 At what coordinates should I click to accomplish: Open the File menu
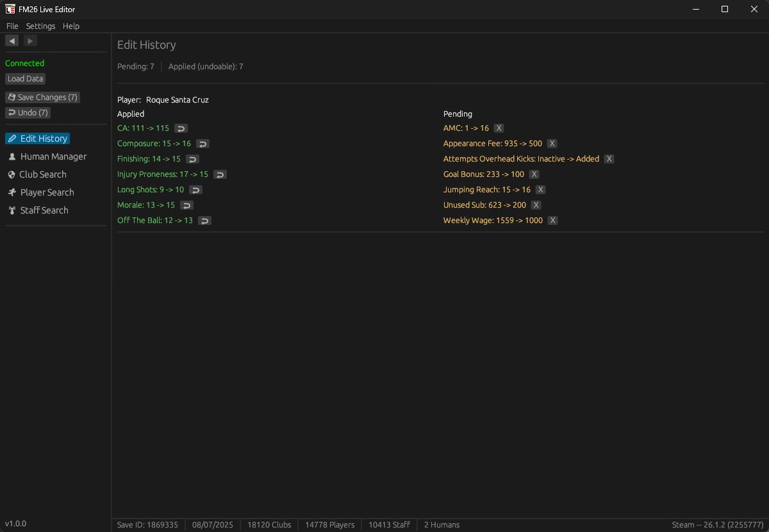click(x=12, y=26)
